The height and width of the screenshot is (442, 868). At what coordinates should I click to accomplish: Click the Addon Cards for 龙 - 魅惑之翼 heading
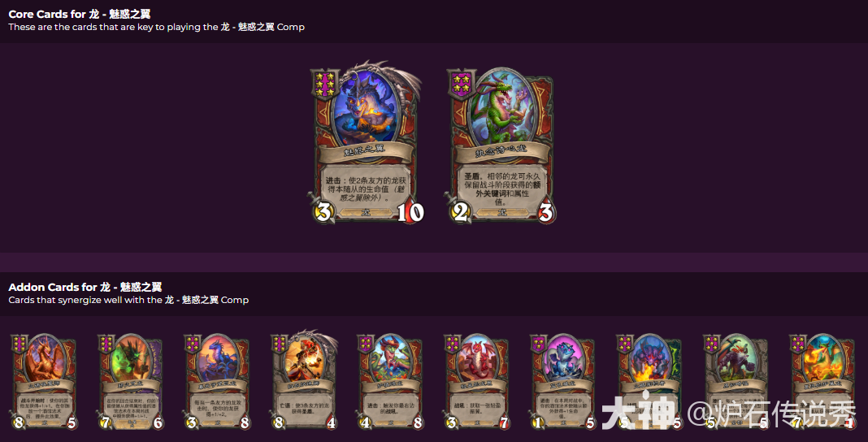click(85, 287)
